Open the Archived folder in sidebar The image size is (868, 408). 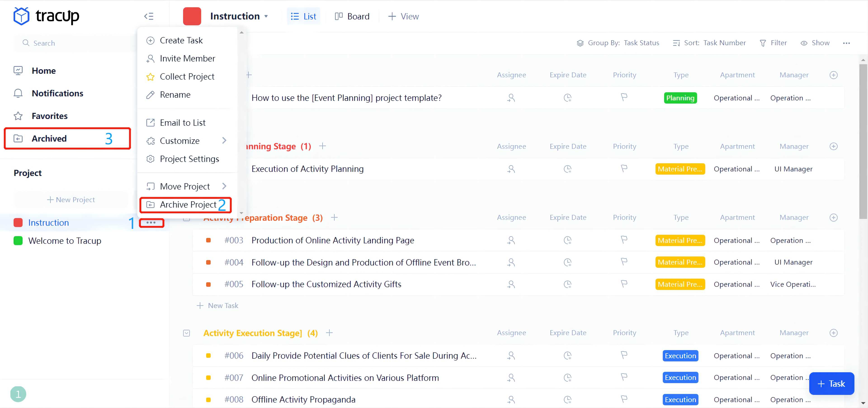[x=49, y=139]
